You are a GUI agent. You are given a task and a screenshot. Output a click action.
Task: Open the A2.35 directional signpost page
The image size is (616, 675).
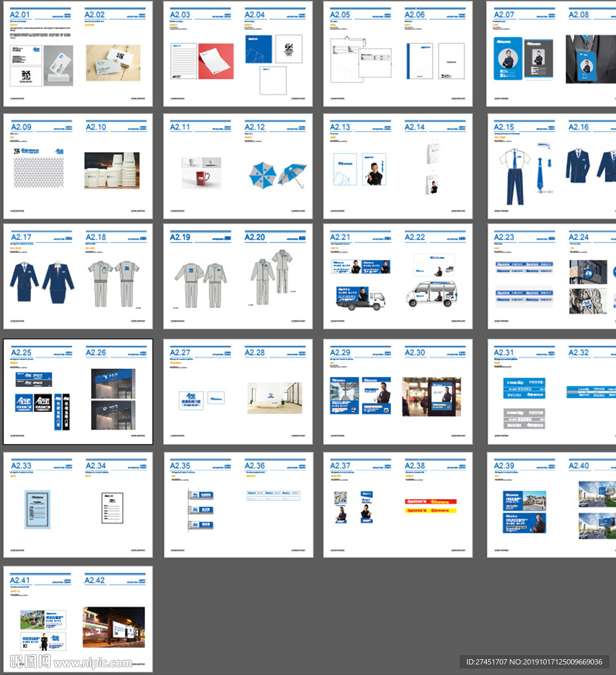coord(200,509)
